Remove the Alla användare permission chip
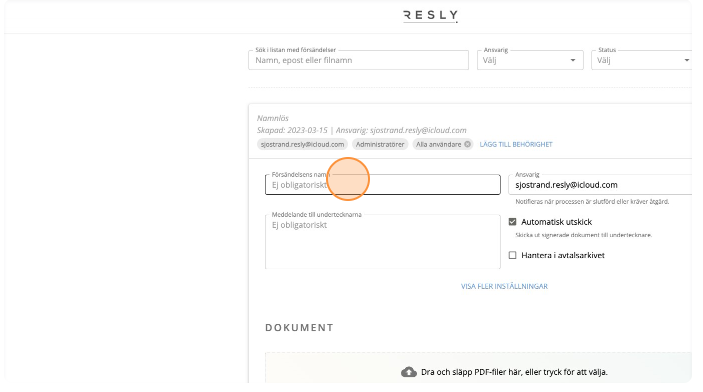The width and height of the screenshot is (703, 392). 467,144
